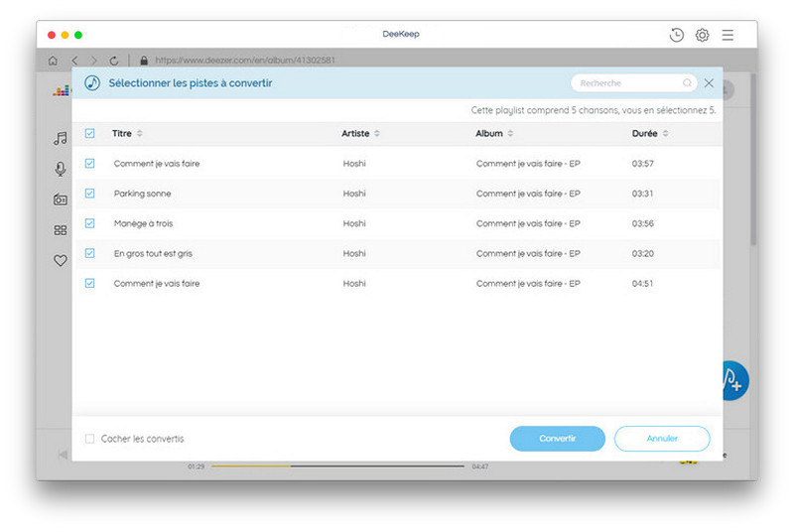The image size is (794, 532).
Task: Go to home page icon
Action: (x=53, y=61)
